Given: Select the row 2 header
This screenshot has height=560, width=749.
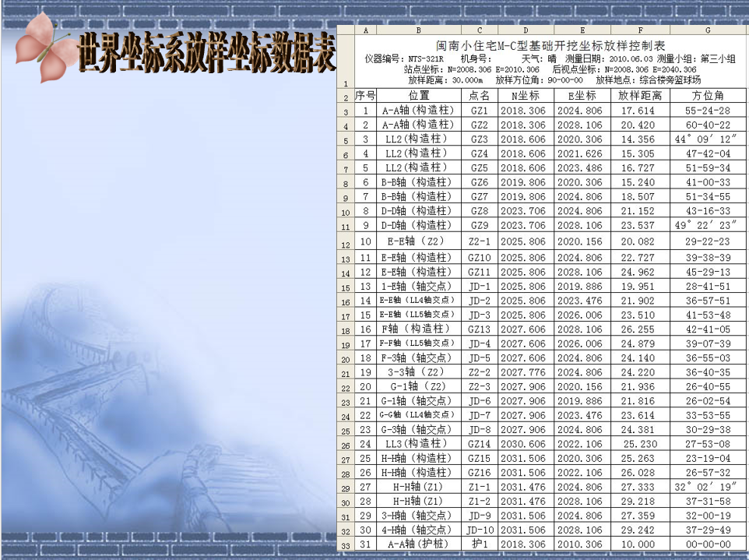Looking at the screenshot, I should 346,98.
